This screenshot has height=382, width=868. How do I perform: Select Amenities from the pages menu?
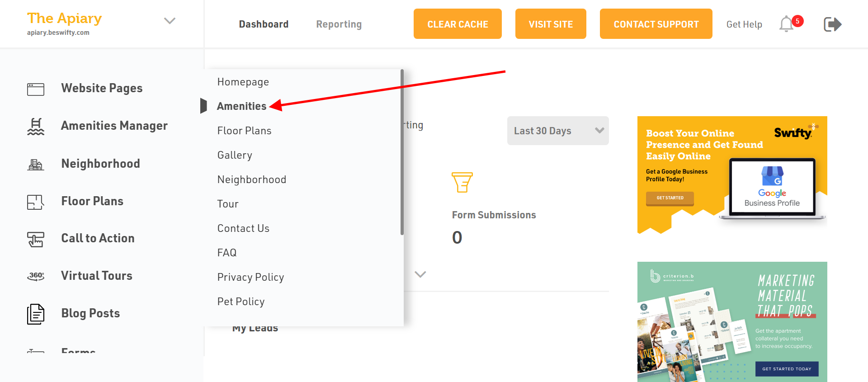click(242, 106)
